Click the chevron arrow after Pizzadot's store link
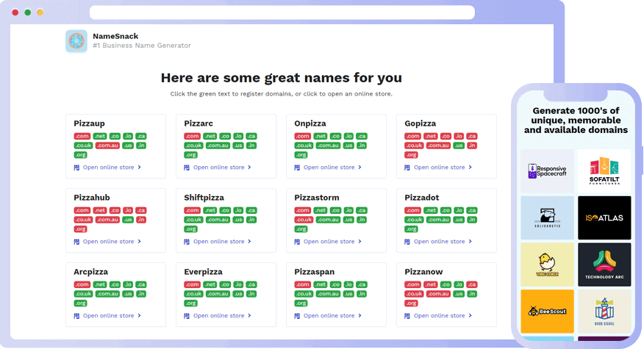 pyautogui.click(x=471, y=242)
